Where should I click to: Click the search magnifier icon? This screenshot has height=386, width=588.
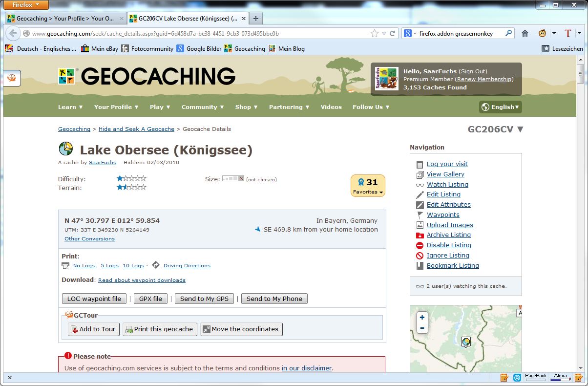tap(509, 34)
